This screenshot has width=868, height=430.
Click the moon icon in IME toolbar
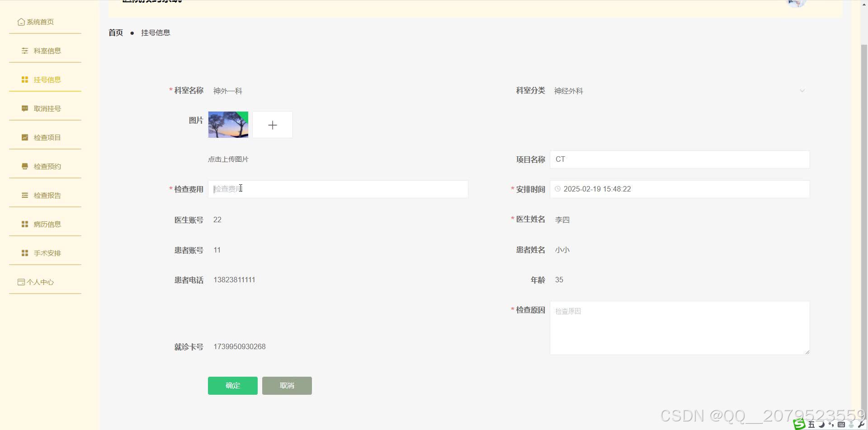point(821,425)
